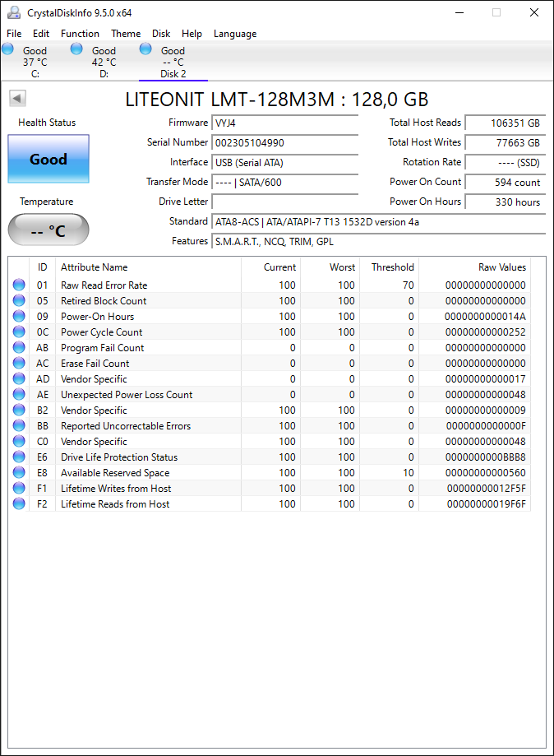Open the Edit menu

click(x=41, y=33)
